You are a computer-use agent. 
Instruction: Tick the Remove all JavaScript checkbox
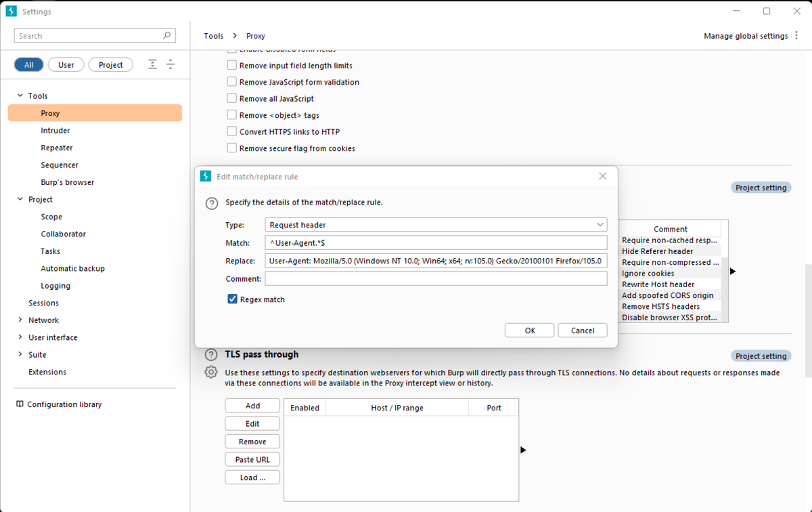click(x=231, y=99)
